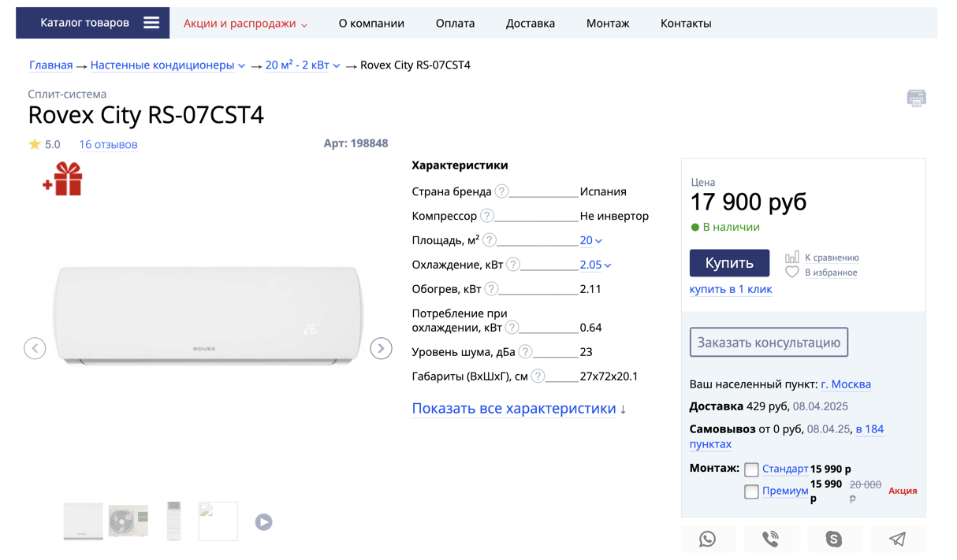The image size is (957, 560).
Task: Check the Премиум installation checkbox
Action: coord(751,491)
